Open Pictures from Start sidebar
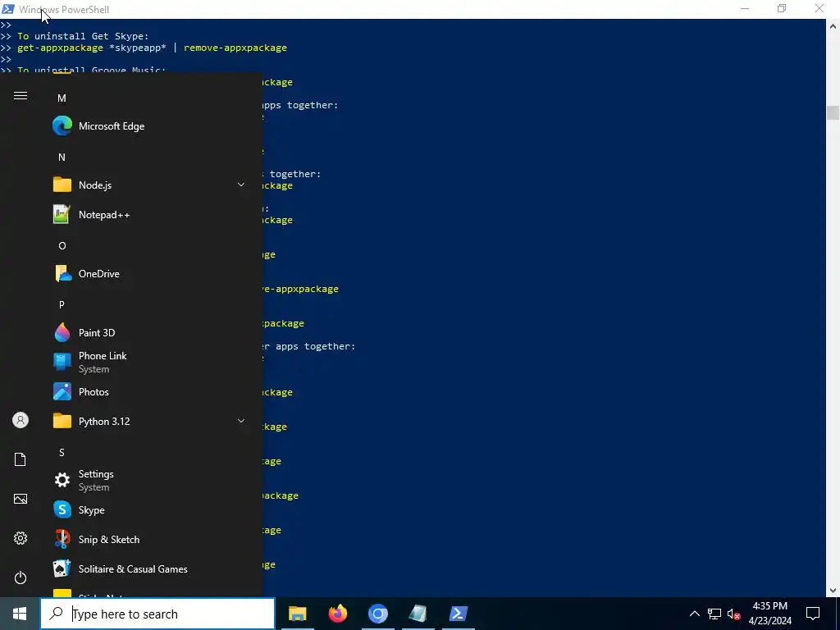Viewport: 840px width, 630px height. 21,500
